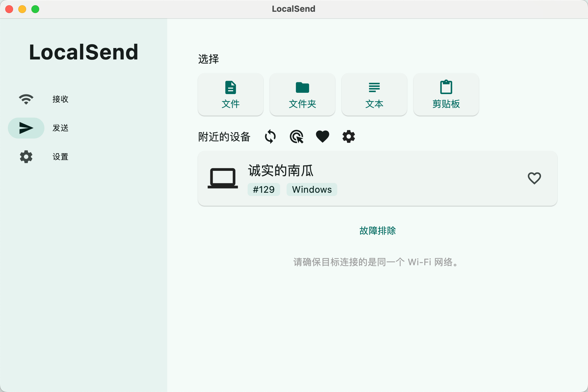Image resolution: width=588 pixels, height=392 pixels.
Task: Open the 故障排除 troubleshooting link
Action: click(378, 231)
